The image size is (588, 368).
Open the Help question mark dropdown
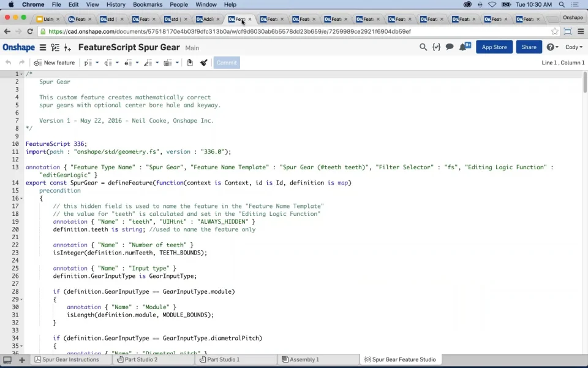point(552,47)
